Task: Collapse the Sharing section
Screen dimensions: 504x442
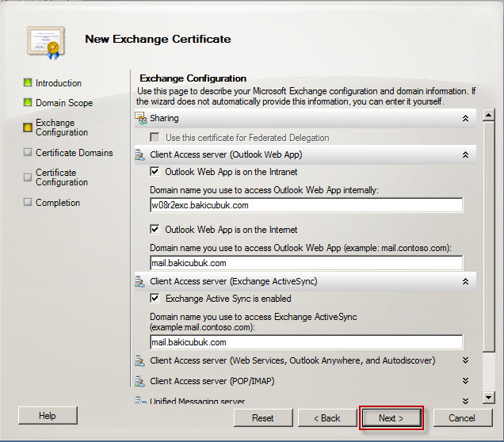Action: coord(465,118)
